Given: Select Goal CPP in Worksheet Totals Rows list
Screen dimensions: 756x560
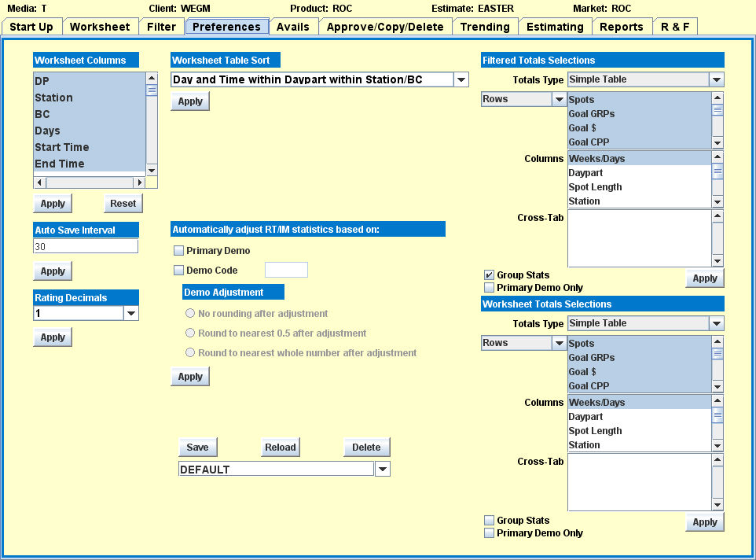Looking at the screenshot, I should pyautogui.click(x=640, y=386).
